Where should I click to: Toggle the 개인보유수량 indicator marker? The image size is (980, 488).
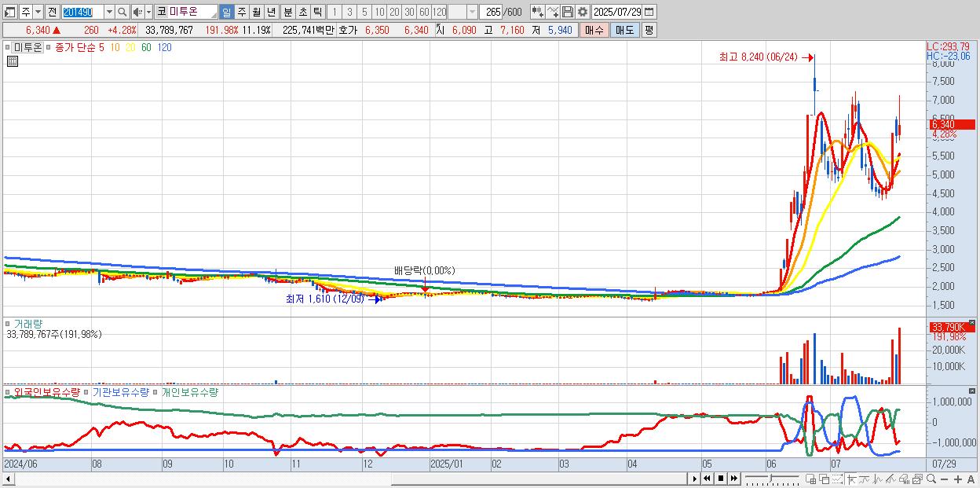155,391
